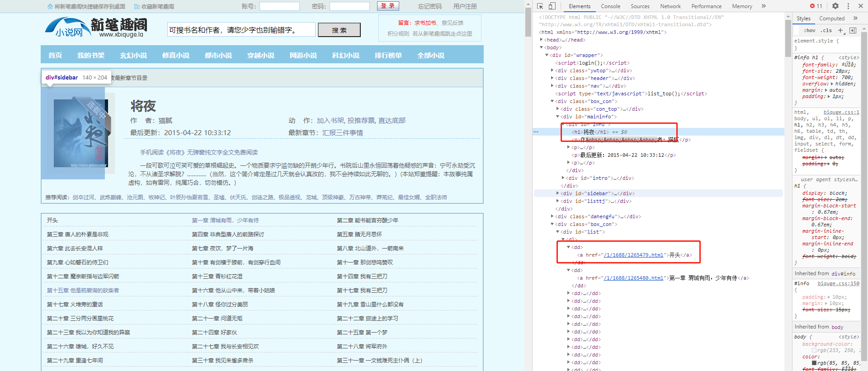Viewport: 868px width, 371px height.
Task: Collapse the div id list node
Action: coord(557,232)
